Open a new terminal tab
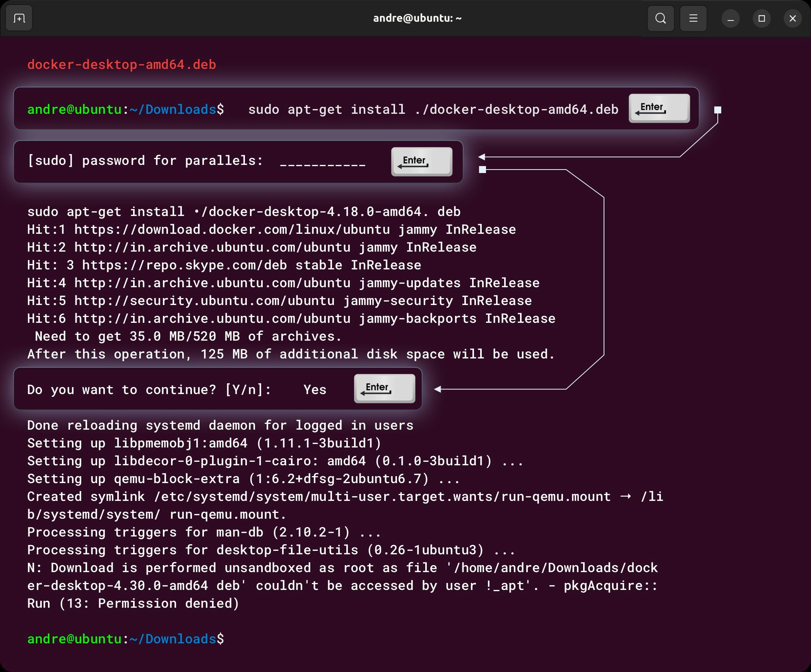811x672 pixels. (19, 18)
